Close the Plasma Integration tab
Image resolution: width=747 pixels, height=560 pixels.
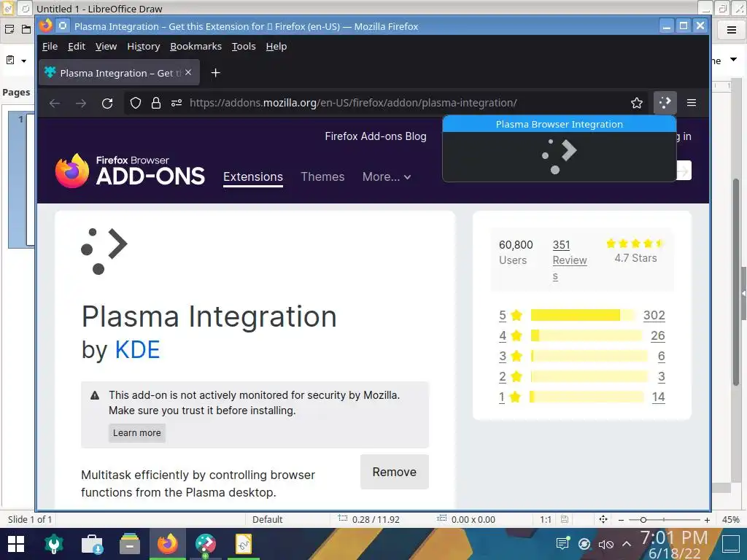point(188,72)
